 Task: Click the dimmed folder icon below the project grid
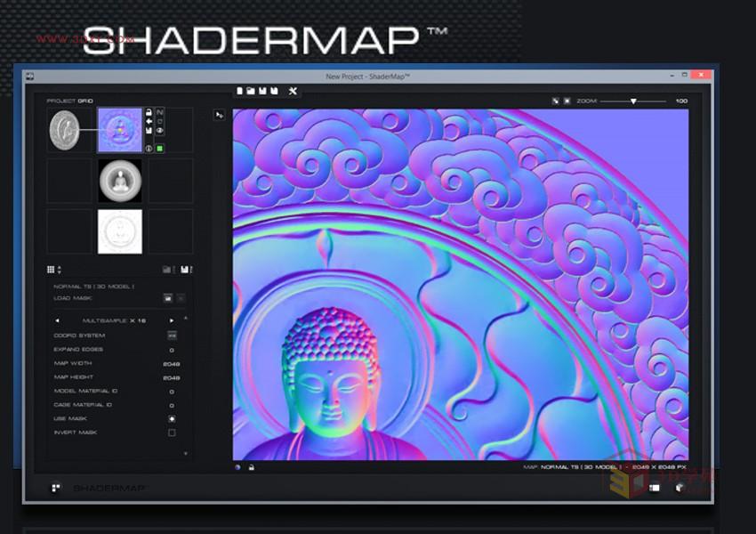click(x=167, y=269)
